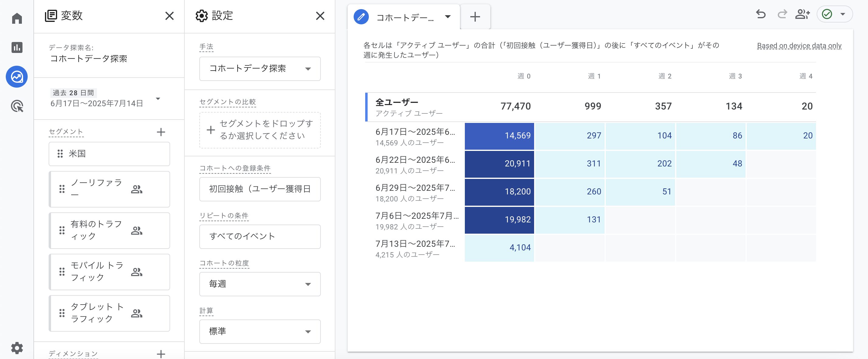
Task: Click drag handle of タブレット トラフィック segment
Action: pos(62,313)
